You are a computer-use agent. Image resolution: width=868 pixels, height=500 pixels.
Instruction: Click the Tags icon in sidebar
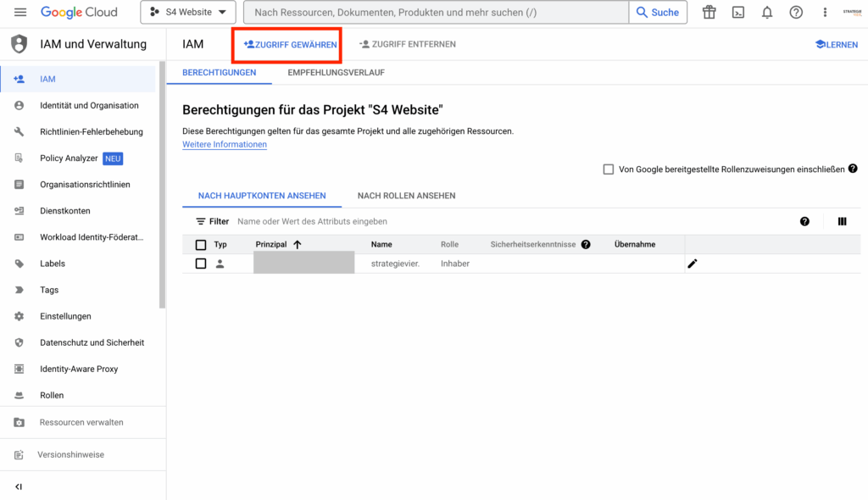coord(19,290)
